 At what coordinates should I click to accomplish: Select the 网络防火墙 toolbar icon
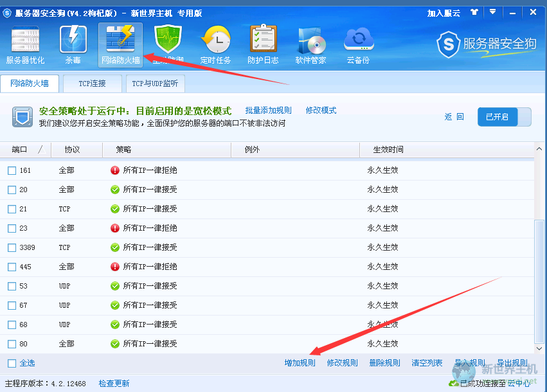(x=120, y=44)
